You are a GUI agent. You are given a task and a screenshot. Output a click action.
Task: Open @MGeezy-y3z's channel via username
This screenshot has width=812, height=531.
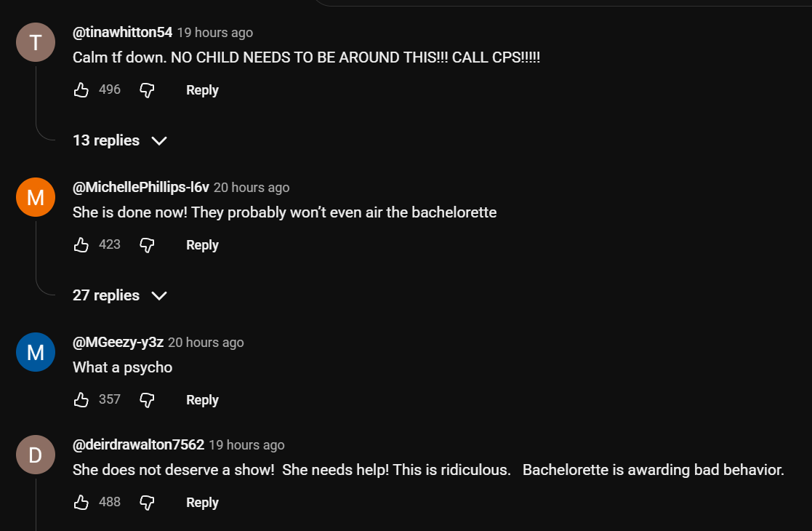tap(118, 343)
